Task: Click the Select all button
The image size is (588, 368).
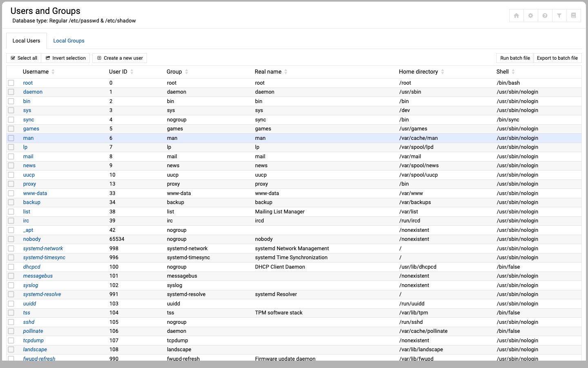Action: point(24,58)
